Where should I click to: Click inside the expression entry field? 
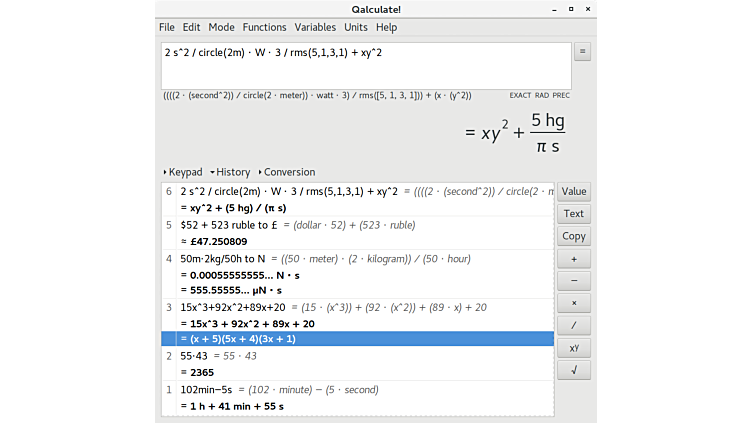[365, 65]
